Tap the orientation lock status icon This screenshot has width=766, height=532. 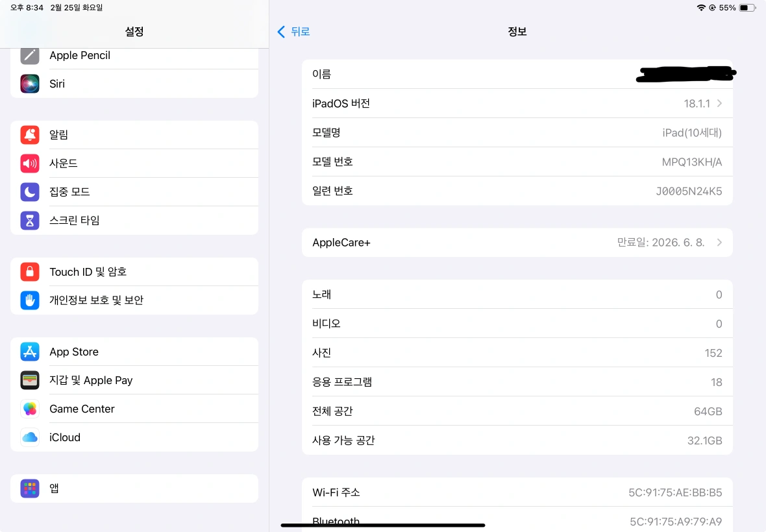click(712, 8)
